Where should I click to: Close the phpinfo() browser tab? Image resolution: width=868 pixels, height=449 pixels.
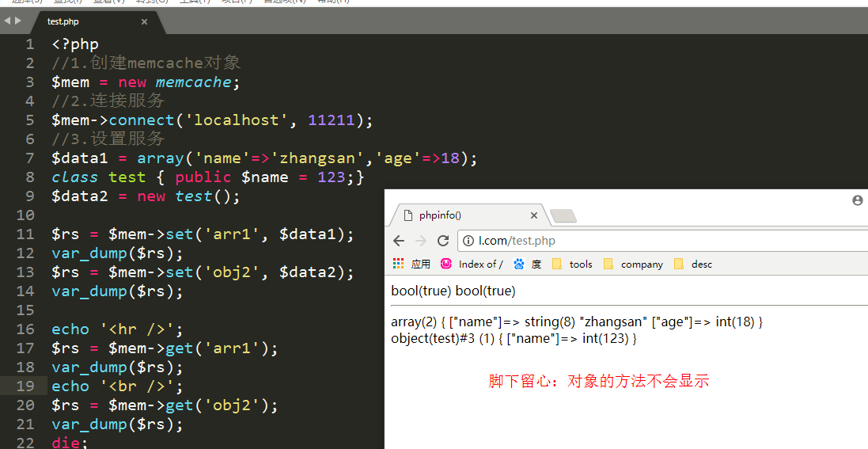[534, 215]
